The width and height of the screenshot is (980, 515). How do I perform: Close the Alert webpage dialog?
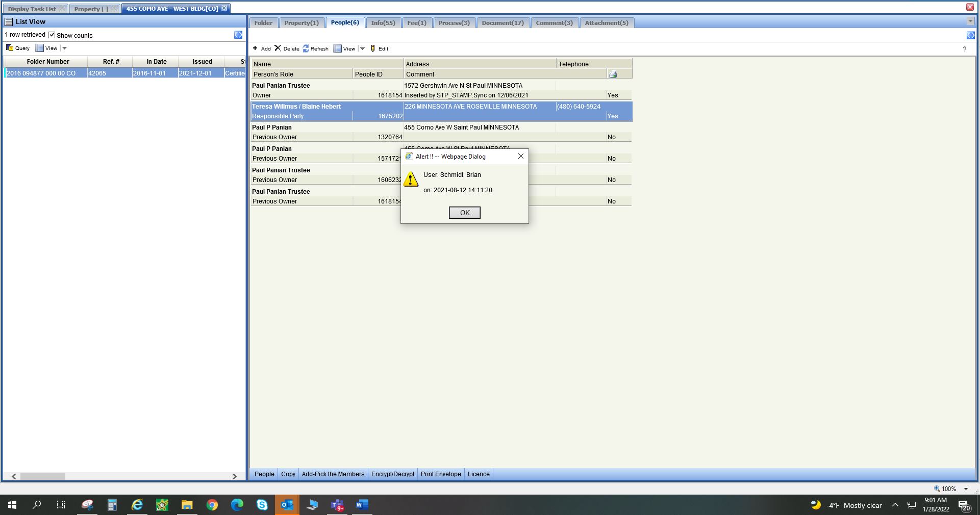click(x=521, y=157)
